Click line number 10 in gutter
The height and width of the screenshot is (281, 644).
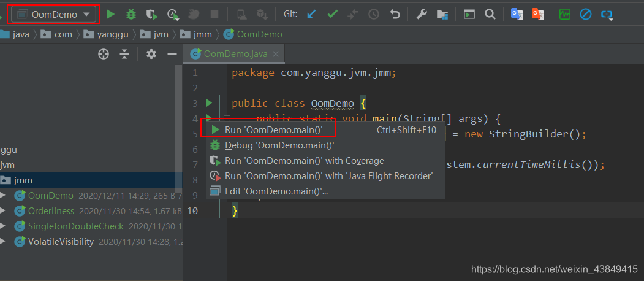[x=192, y=211]
